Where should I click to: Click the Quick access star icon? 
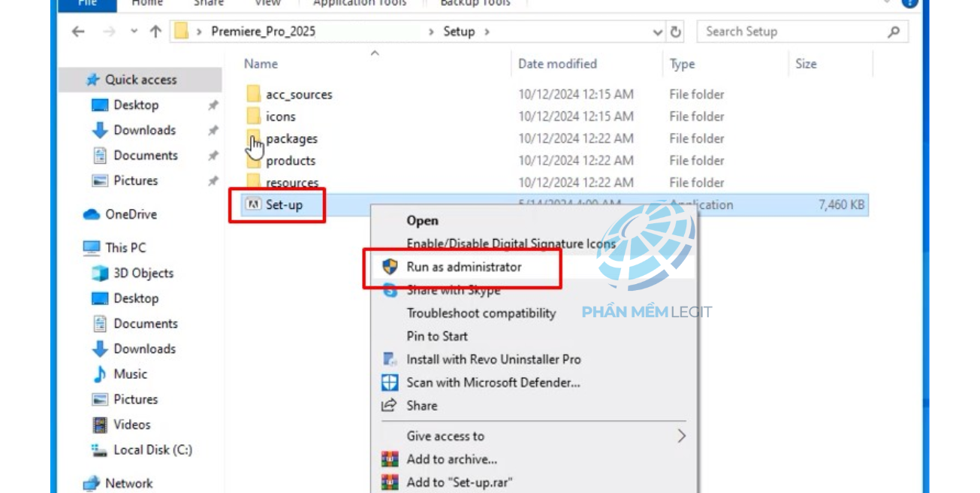tap(93, 80)
